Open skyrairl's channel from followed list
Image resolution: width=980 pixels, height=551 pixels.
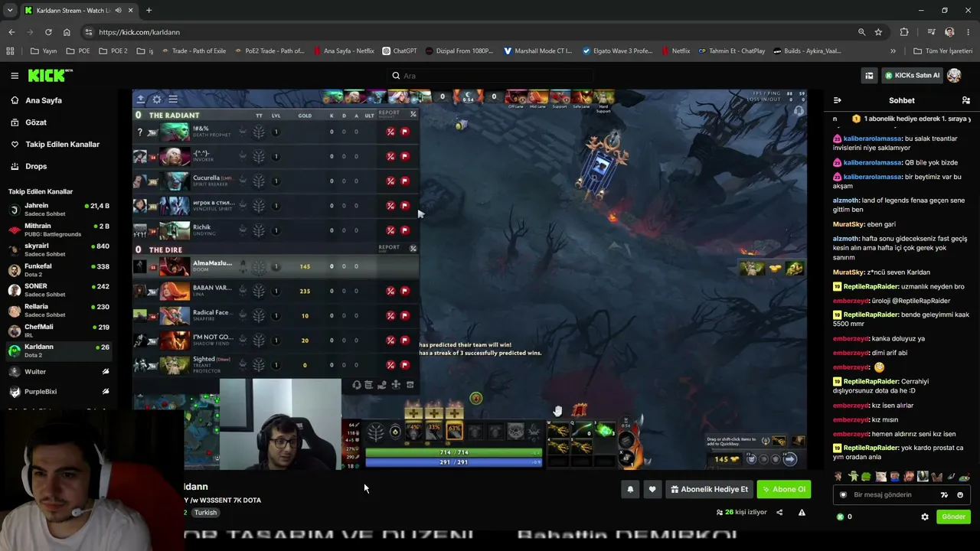tap(60, 249)
